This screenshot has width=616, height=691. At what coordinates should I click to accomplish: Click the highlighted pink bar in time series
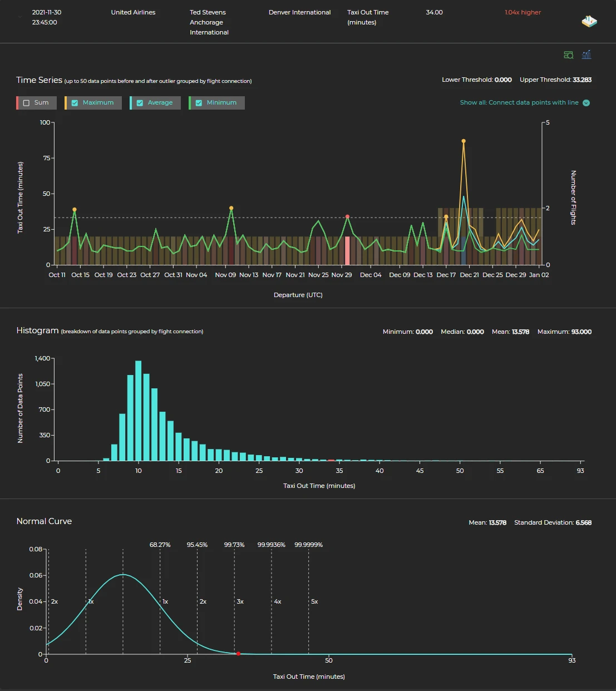(x=347, y=250)
